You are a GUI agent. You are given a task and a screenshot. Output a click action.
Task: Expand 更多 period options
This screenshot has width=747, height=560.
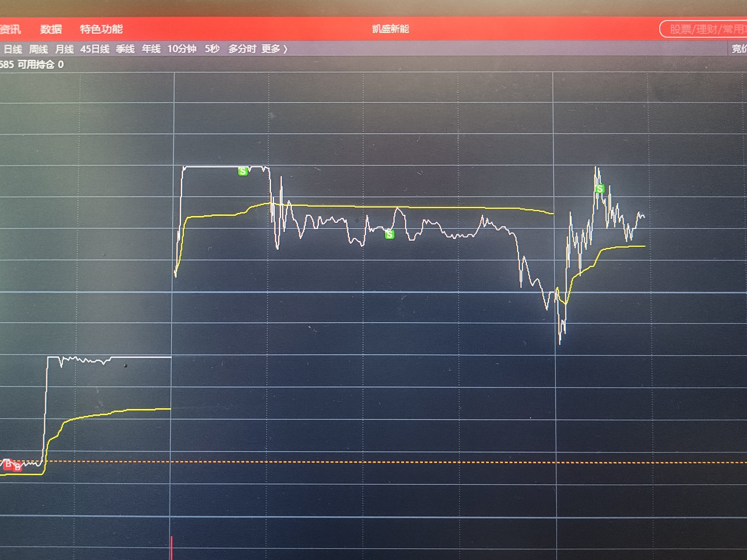[274, 49]
